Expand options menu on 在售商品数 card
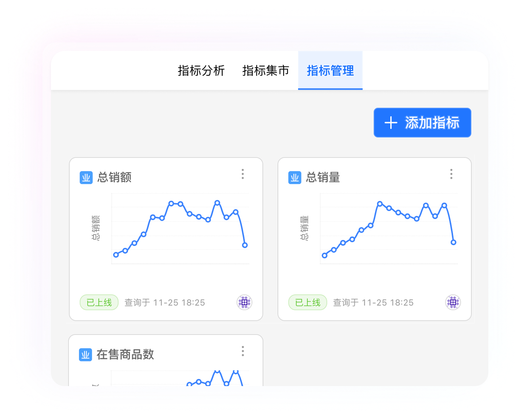The width and height of the screenshot is (524, 420). 243,351
